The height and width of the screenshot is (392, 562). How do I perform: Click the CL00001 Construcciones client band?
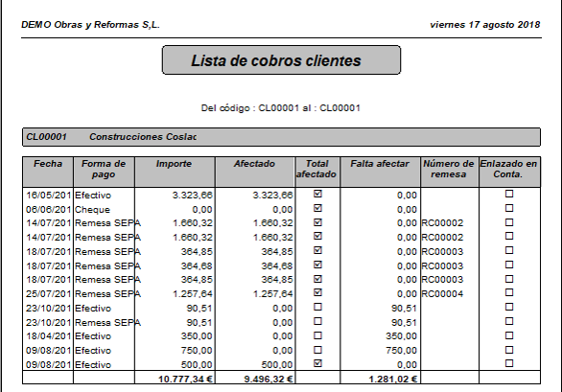pyautogui.click(x=281, y=137)
